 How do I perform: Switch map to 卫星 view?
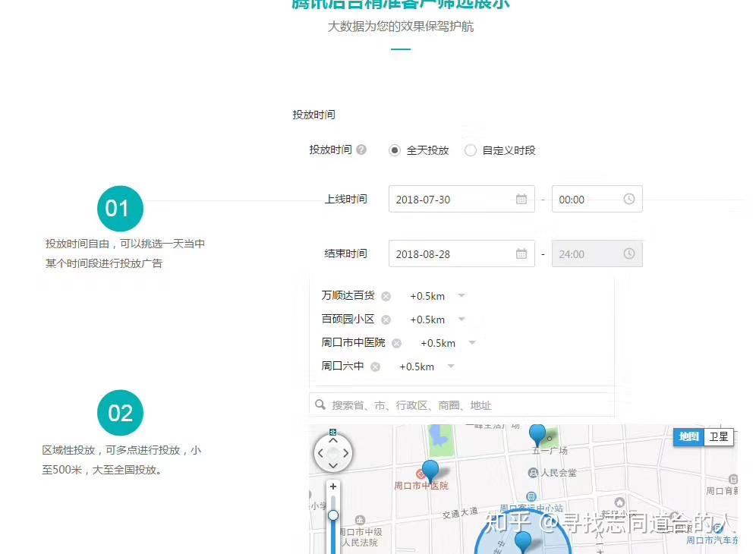pos(718,437)
